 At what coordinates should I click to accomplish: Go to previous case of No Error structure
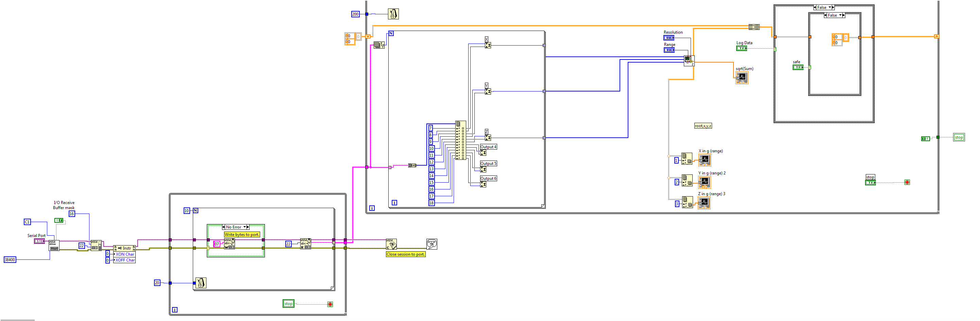tap(224, 227)
